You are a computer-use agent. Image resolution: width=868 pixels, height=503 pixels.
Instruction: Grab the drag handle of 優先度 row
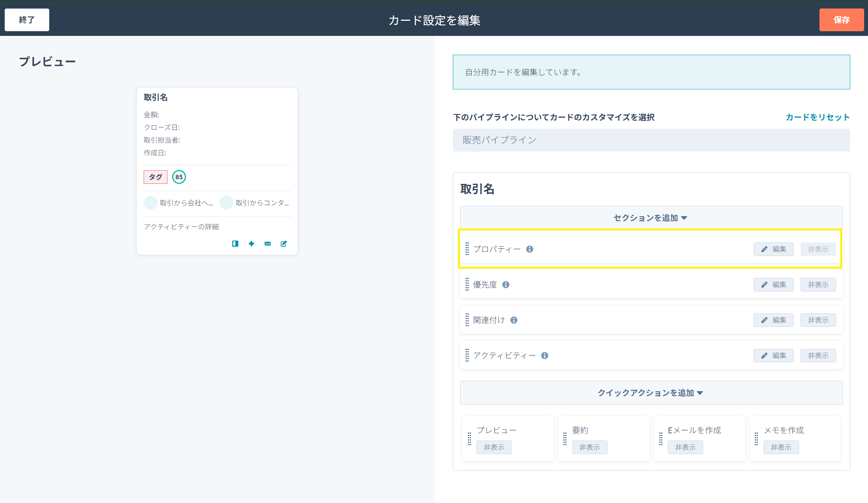(467, 284)
